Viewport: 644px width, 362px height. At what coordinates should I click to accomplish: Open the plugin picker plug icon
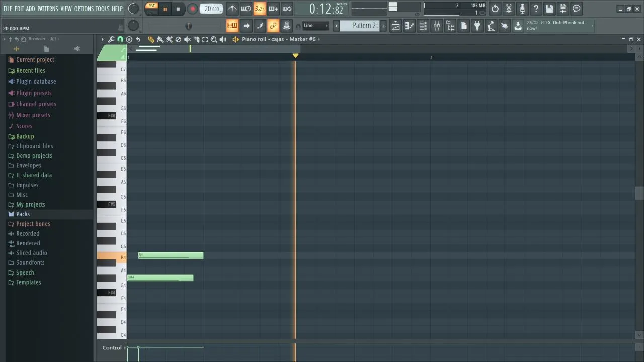pos(477,26)
